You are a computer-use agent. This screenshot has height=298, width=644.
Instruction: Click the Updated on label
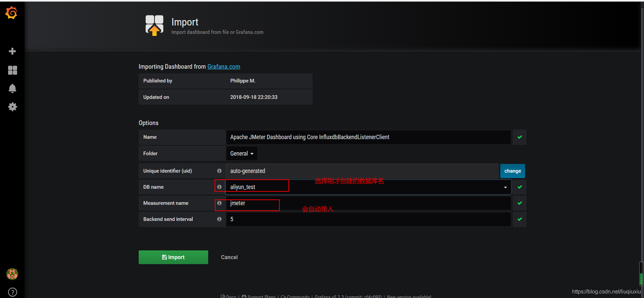(156, 97)
